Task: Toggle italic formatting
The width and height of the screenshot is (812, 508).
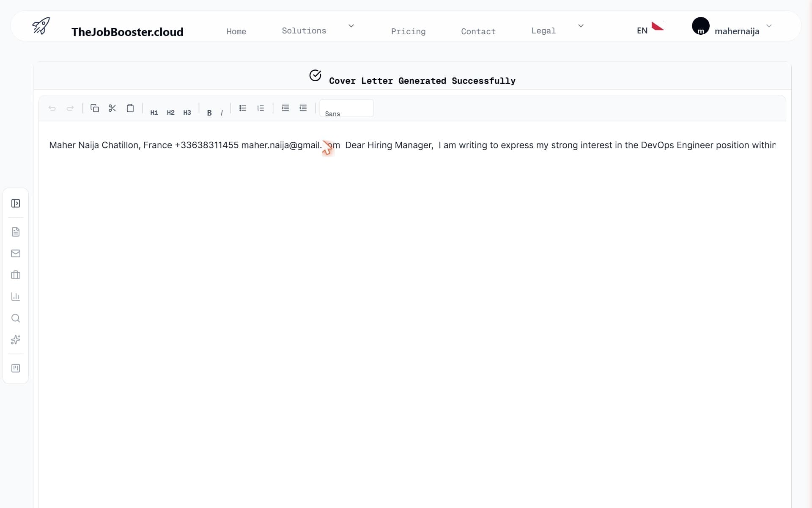Action: pyautogui.click(x=222, y=113)
